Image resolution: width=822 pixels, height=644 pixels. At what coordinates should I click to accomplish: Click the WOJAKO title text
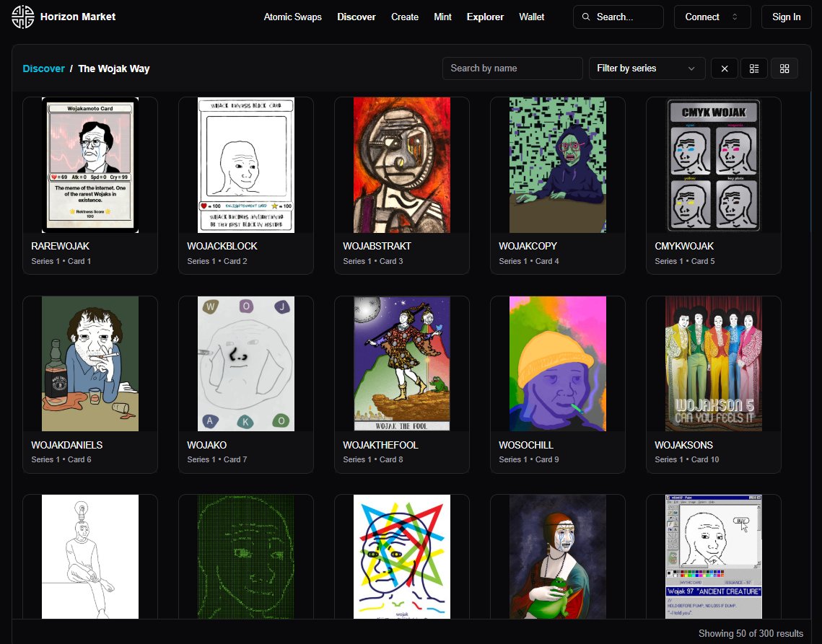tap(206, 445)
